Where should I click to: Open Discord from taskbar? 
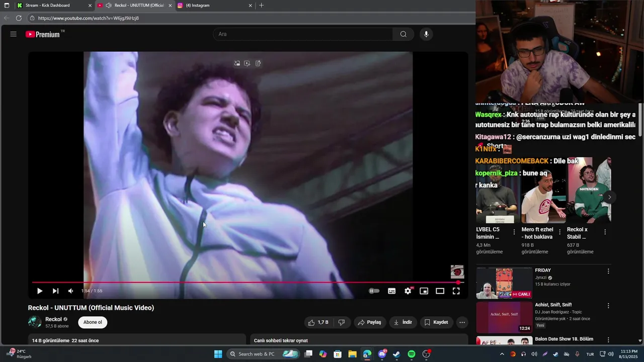pos(382,354)
